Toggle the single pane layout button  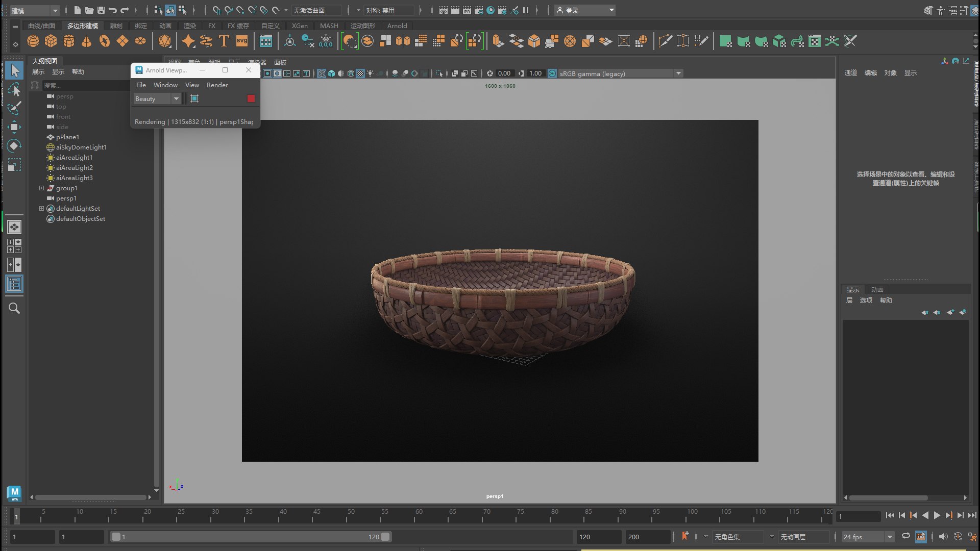[14, 227]
